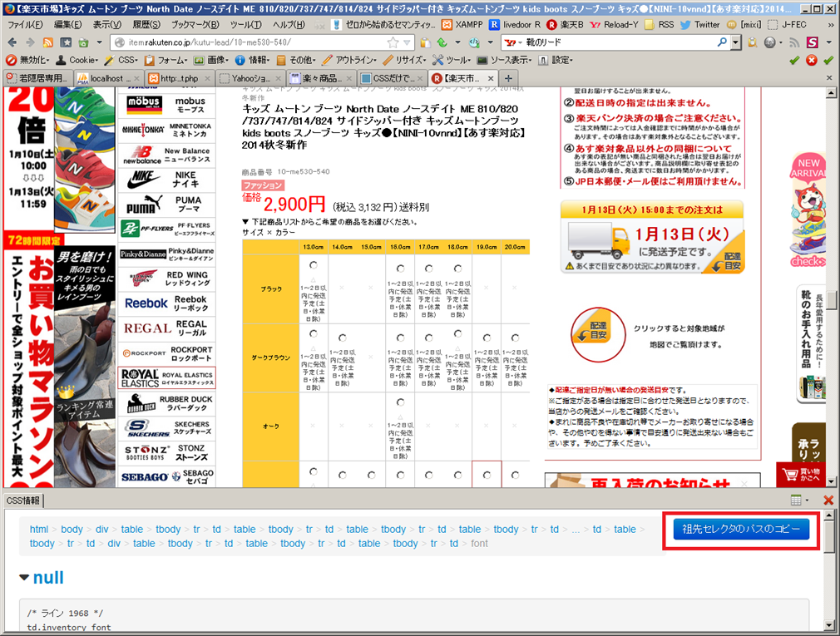
Task: Select ブラック 18.0cm radio button
Action: [457, 269]
